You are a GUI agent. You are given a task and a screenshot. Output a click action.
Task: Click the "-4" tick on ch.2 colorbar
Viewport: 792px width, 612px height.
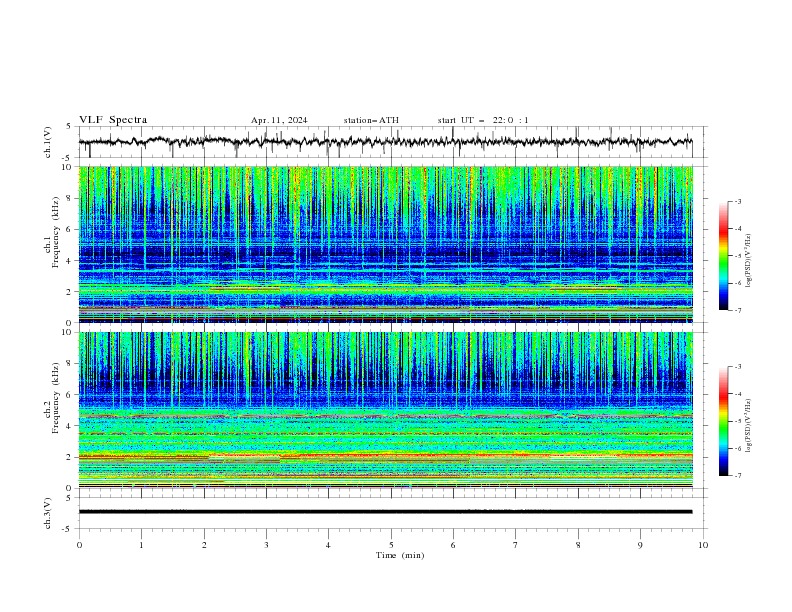738,394
